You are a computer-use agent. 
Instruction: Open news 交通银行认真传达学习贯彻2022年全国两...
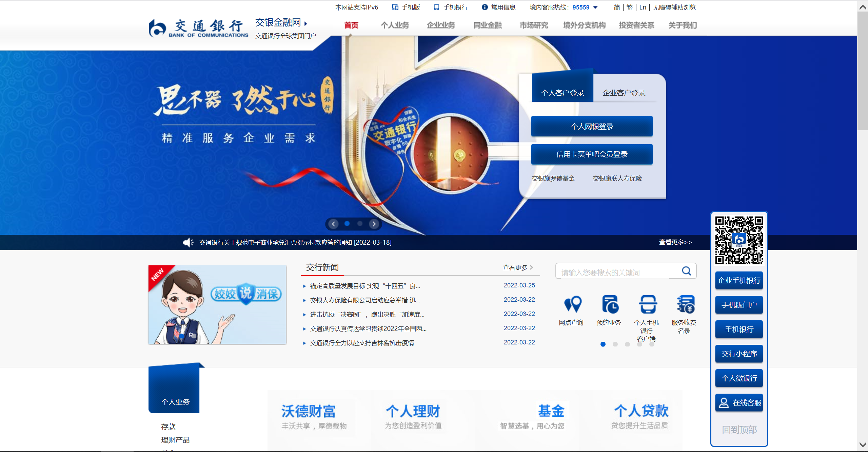tap(368, 328)
